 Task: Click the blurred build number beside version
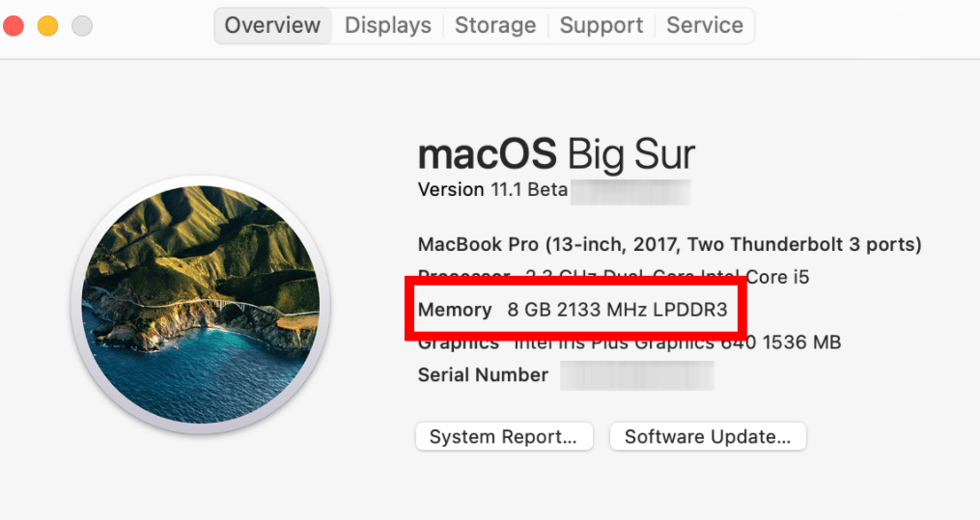click(630, 190)
